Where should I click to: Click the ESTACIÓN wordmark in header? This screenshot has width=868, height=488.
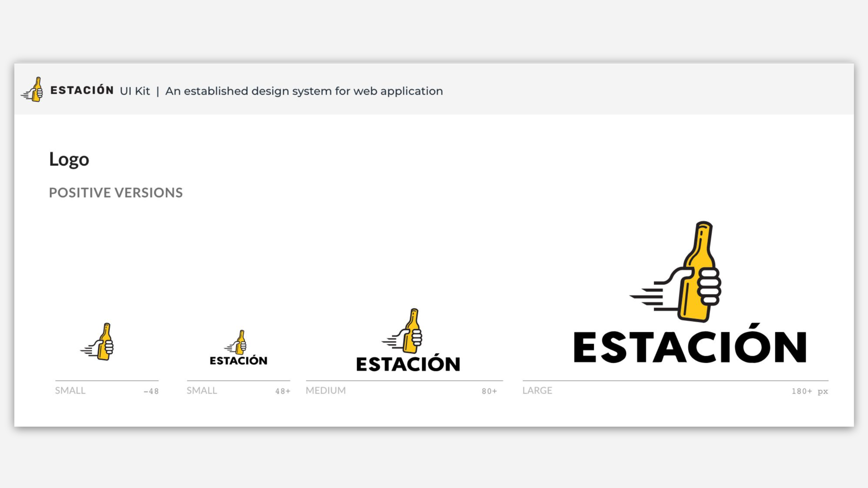[x=82, y=90]
